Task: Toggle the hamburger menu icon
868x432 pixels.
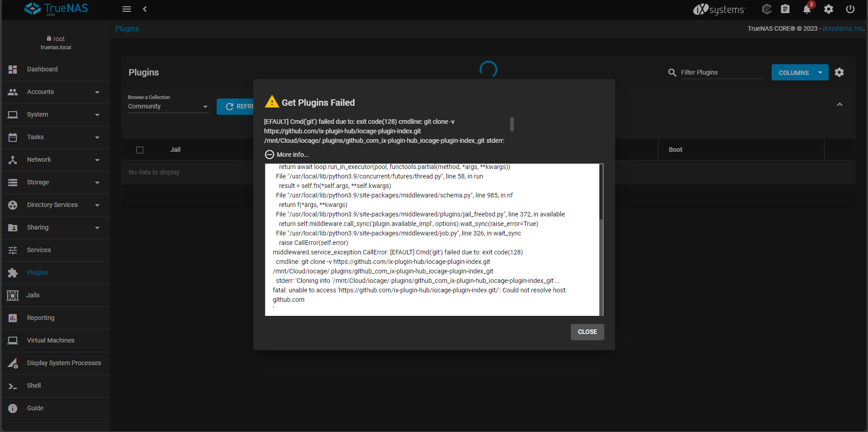Action: pos(127,9)
